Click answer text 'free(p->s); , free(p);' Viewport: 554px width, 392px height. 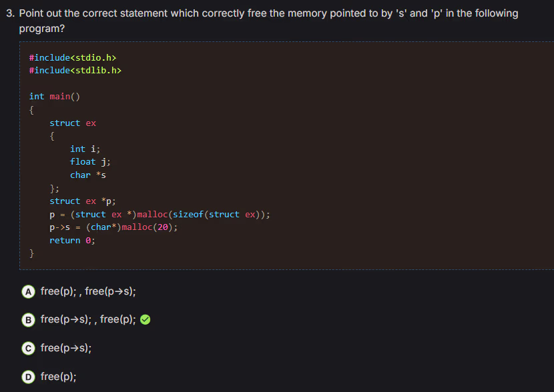(88, 319)
